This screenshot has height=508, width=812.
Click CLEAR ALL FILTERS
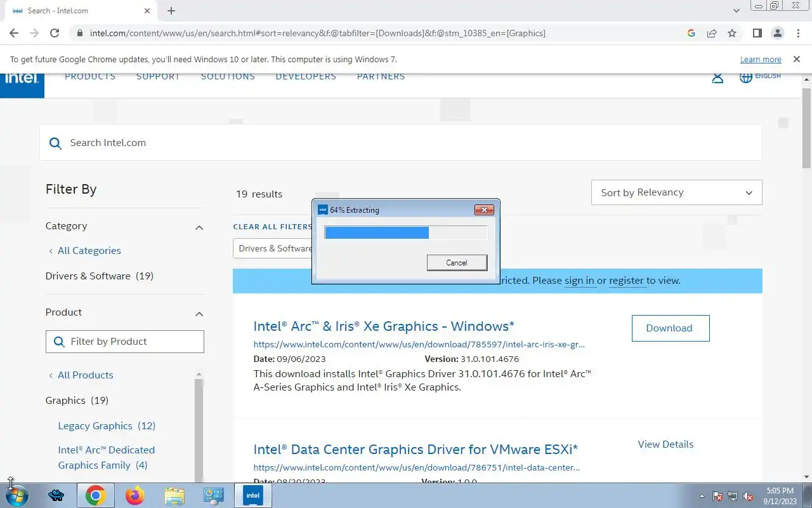pyautogui.click(x=273, y=227)
